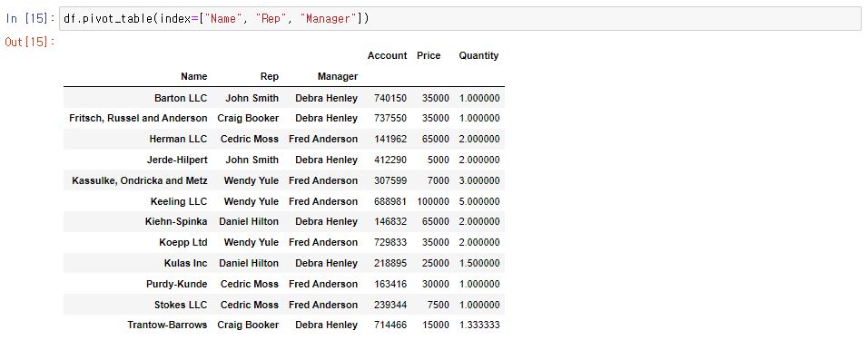Screen dimensions: 868x340
Task: Click Wendy Yule in the Keeling LLC row
Action: click(x=252, y=201)
